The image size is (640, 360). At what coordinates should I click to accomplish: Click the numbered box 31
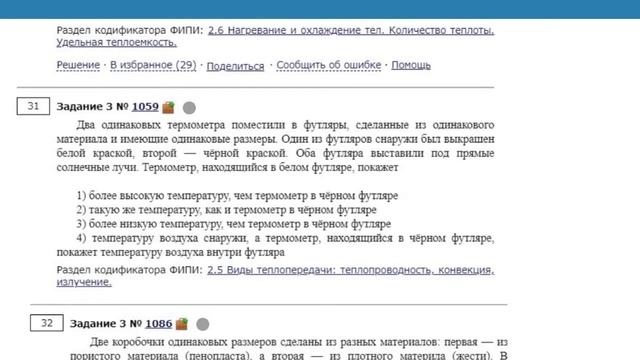coord(33,106)
